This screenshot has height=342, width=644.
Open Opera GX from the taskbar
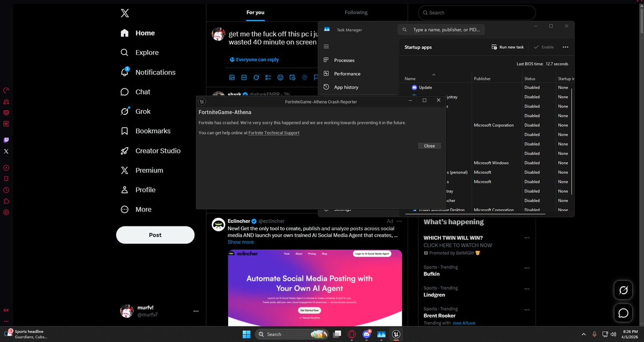pos(352,334)
